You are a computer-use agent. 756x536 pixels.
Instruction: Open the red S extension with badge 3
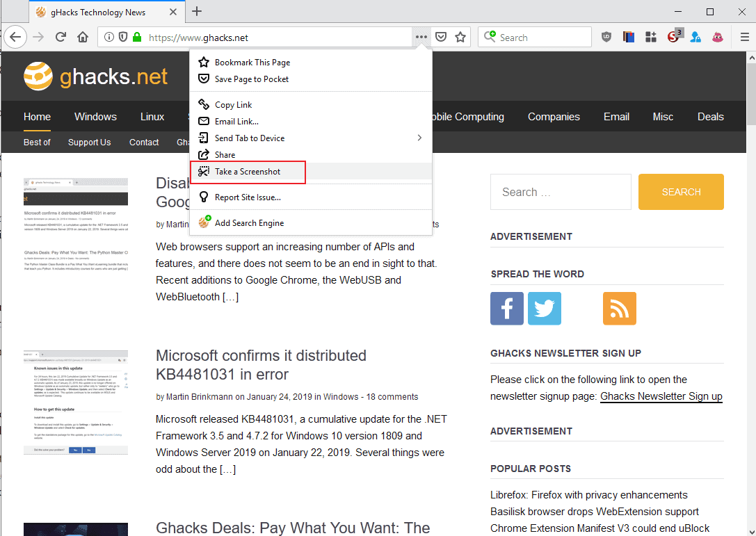[x=674, y=36]
